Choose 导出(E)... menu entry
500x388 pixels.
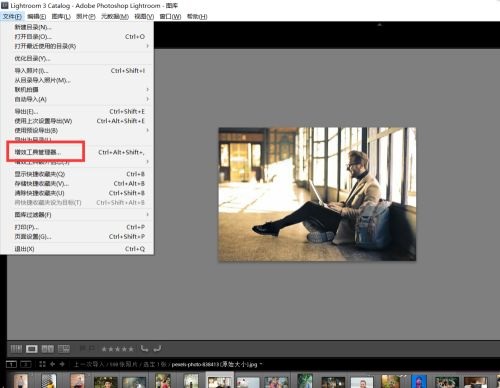coord(77,111)
